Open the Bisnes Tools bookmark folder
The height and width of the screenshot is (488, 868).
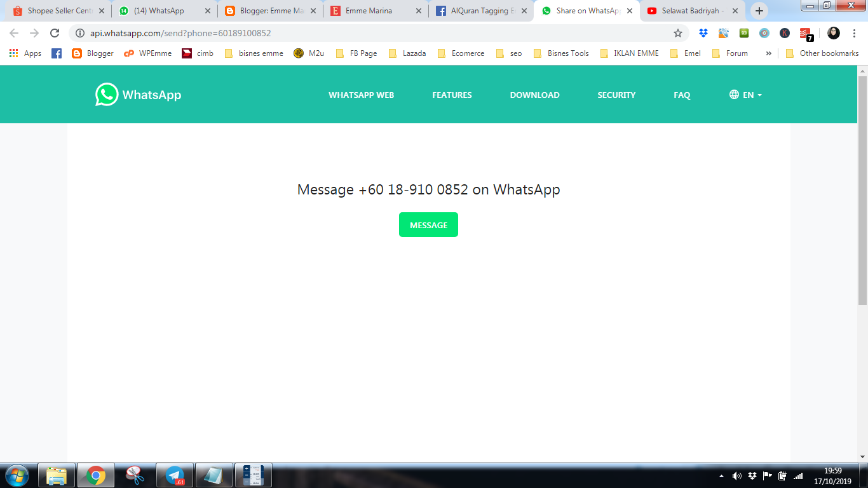pyautogui.click(x=561, y=53)
